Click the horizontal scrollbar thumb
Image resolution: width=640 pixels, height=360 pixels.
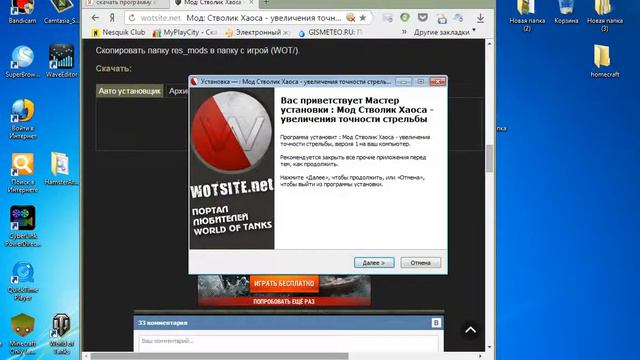pos(220,356)
